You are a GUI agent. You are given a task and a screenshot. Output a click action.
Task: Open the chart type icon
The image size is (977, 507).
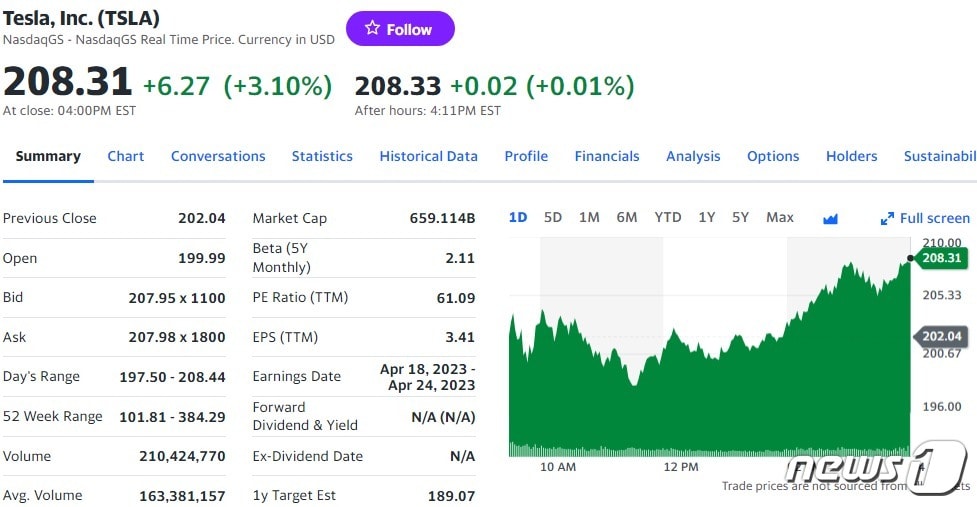pyautogui.click(x=830, y=218)
